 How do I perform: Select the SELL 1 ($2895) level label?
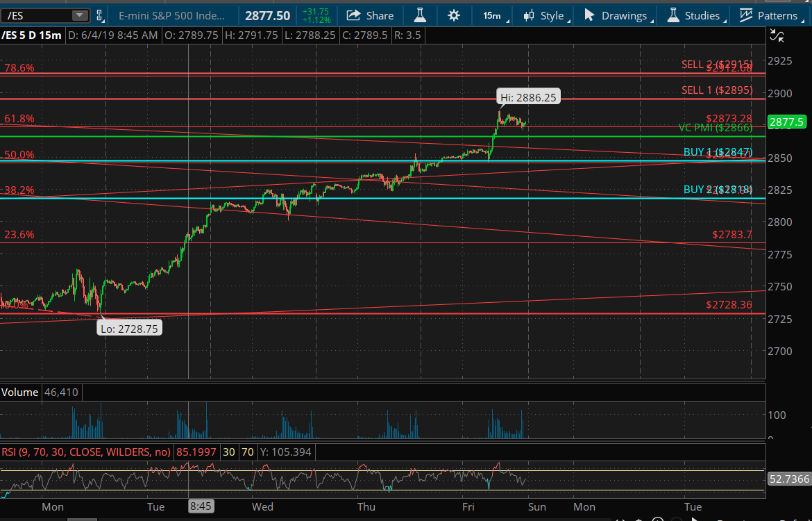pos(717,90)
